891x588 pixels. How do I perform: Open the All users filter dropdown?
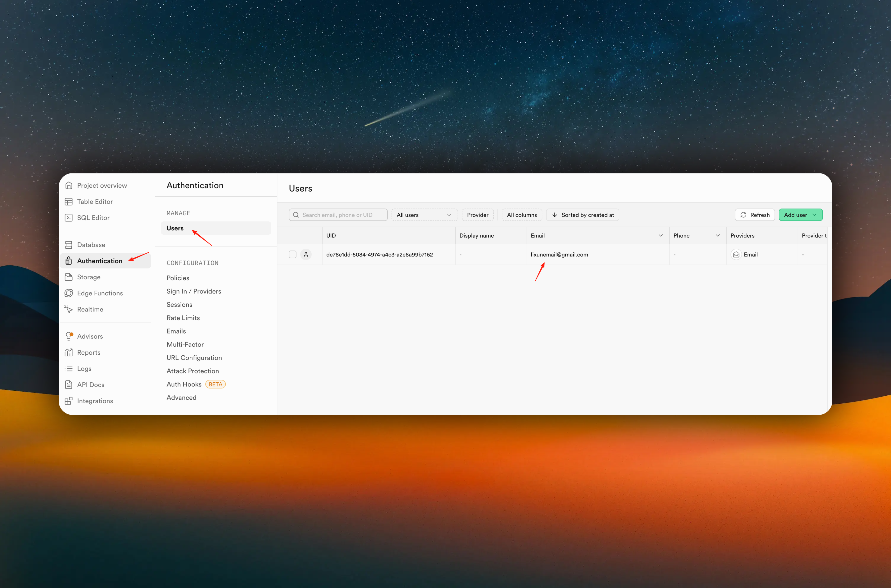pos(424,215)
